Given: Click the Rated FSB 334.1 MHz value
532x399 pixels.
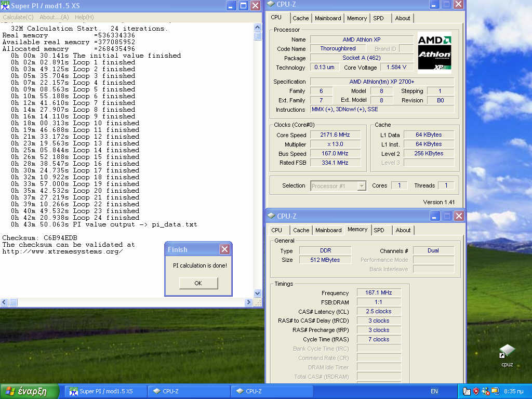Looking at the screenshot, I should tap(335, 163).
